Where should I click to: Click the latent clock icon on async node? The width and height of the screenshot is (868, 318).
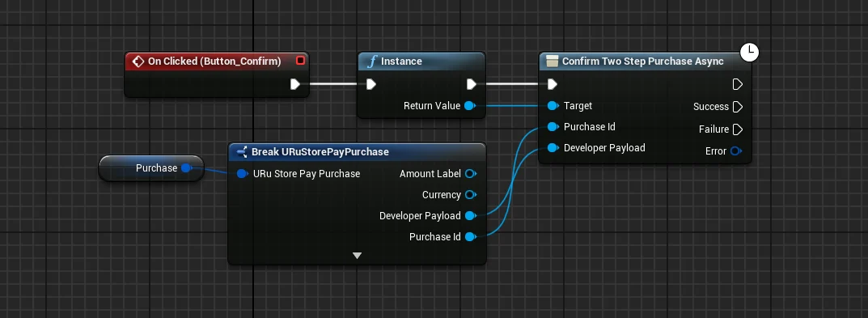click(749, 53)
